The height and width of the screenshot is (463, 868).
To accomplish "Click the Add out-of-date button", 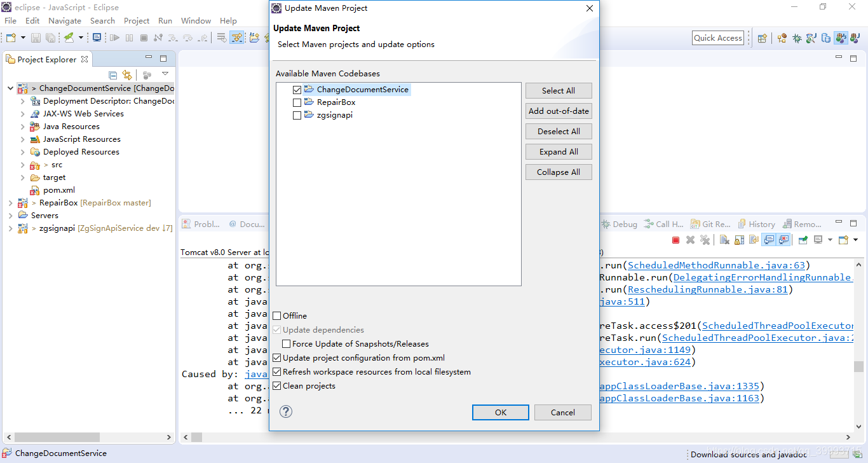I will [x=559, y=111].
